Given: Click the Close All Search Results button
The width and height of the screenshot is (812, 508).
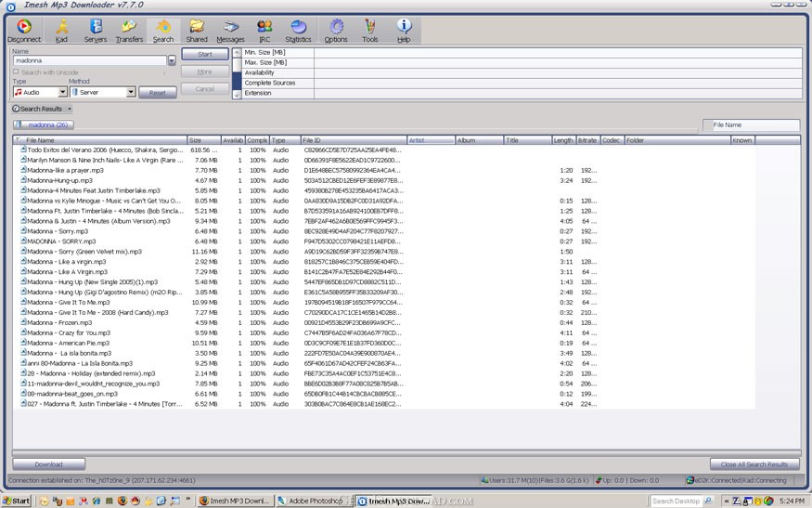Looking at the screenshot, I should [754, 464].
